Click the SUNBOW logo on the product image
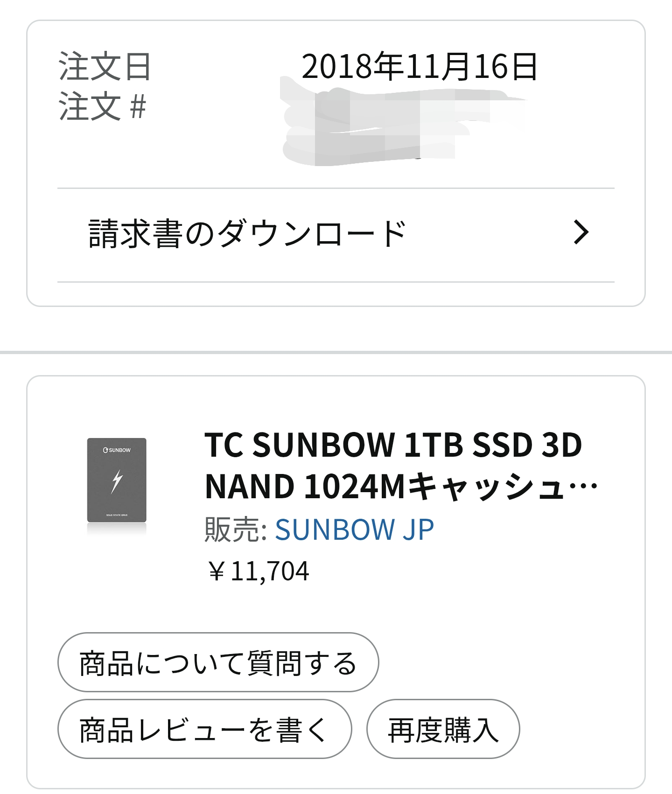 pyautogui.click(x=117, y=450)
